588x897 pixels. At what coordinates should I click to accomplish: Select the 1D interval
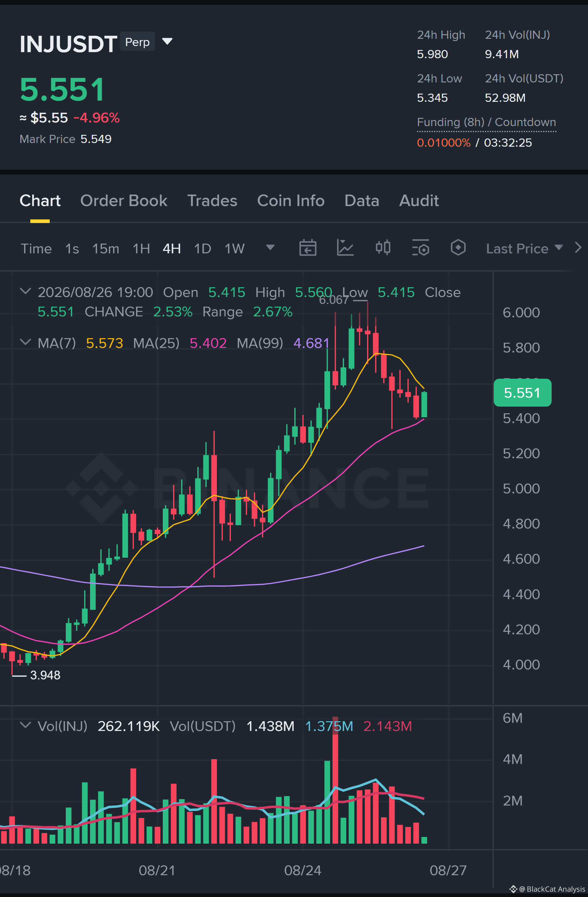pyautogui.click(x=202, y=249)
